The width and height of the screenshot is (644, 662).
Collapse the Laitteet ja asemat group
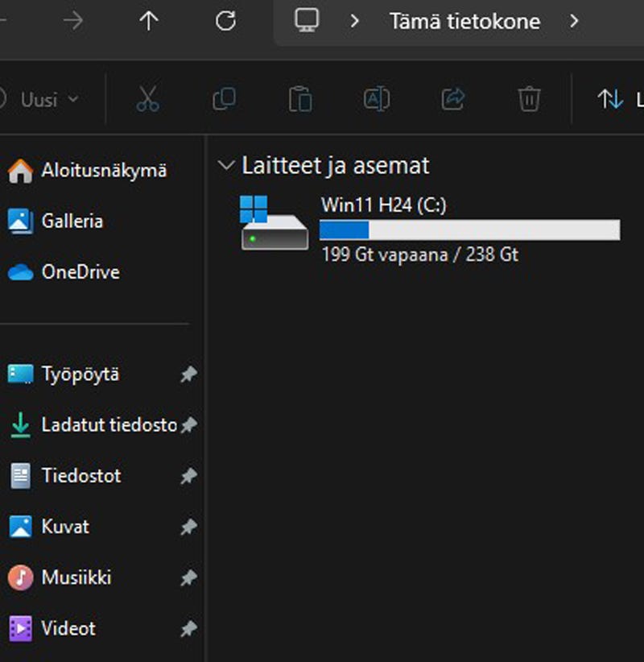click(225, 166)
